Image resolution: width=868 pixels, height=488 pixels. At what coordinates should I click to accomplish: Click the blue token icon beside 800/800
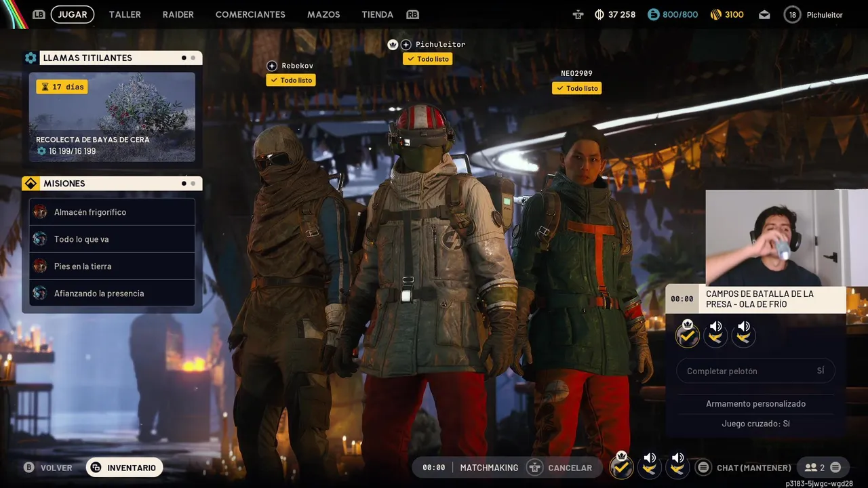coord(653,14)
